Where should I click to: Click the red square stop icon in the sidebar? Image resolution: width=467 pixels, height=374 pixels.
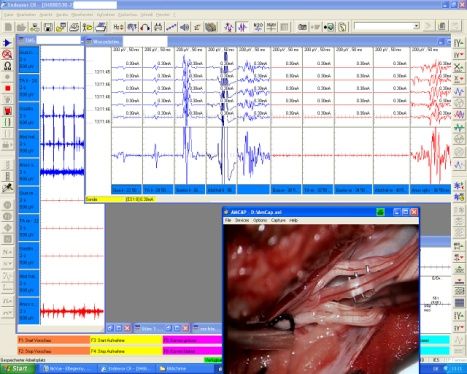coord(8,88)
